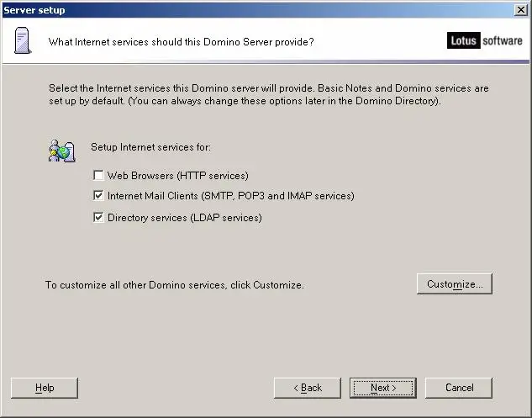Screen dimensions: 532x418
Task: Proceed with the Next button
Action: [383, 388]
